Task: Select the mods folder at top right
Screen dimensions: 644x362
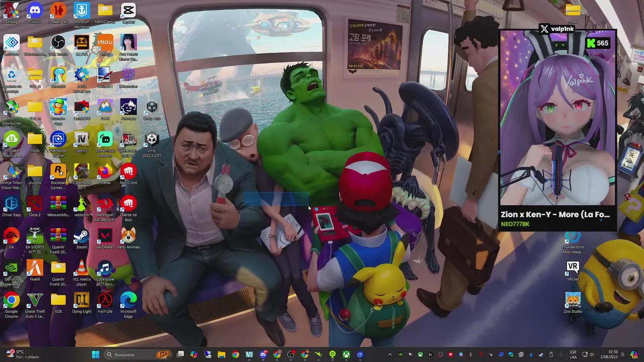Action: click(x=573, y=13)
